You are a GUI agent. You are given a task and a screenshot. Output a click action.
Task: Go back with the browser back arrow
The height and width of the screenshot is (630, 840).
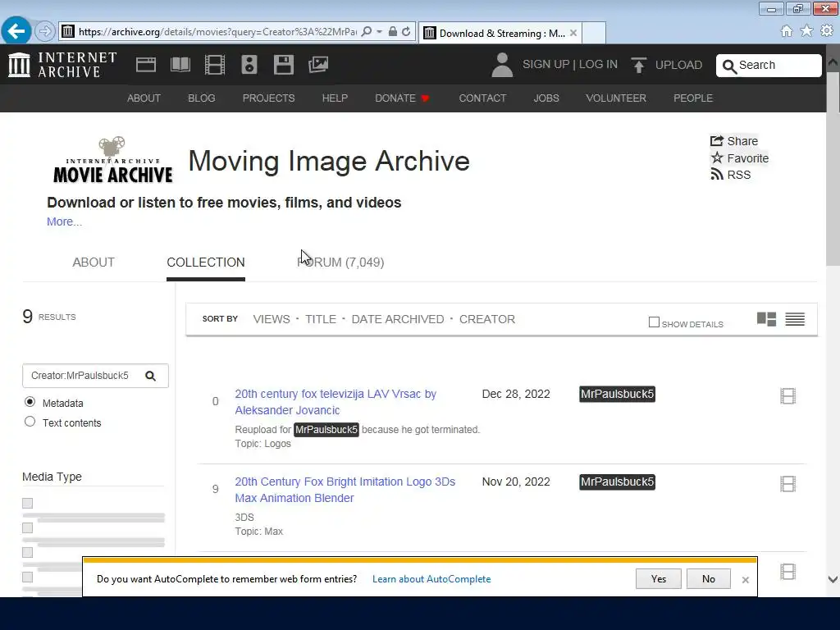pyautogui.click(x=16, y=31)
